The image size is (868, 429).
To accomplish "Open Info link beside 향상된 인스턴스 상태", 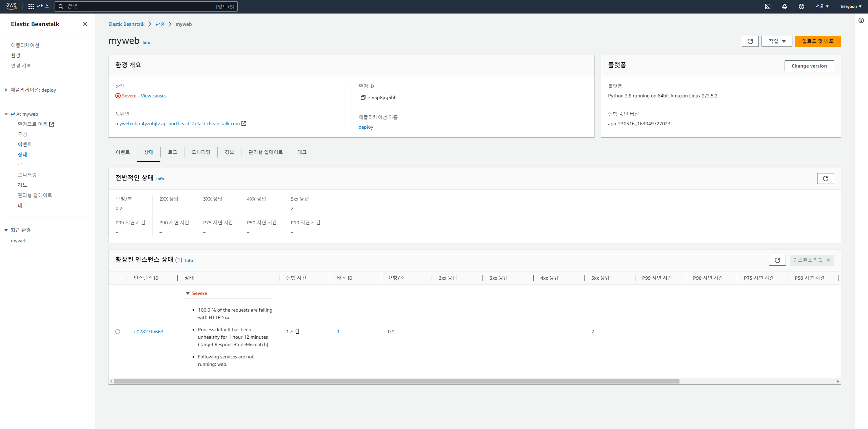I will [189, 261].
